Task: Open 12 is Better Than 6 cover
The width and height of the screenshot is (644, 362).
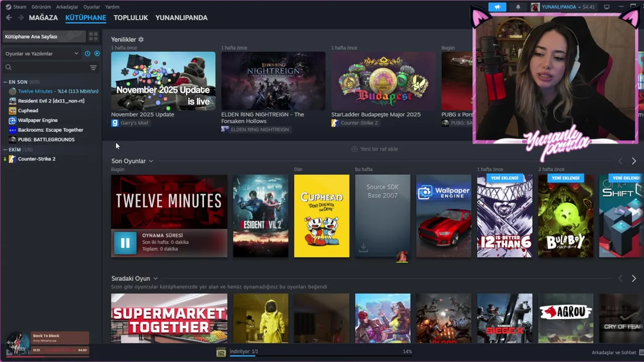Action: coord(505,216)
